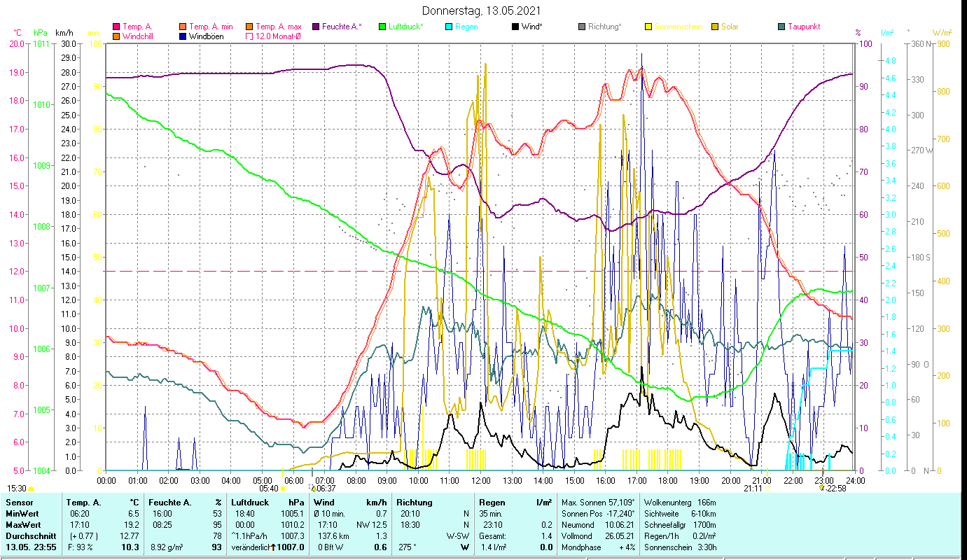Click the 'Max. Sonnen 57,109°' entry
Screen dimensions: 967x560
click(597, 503)
